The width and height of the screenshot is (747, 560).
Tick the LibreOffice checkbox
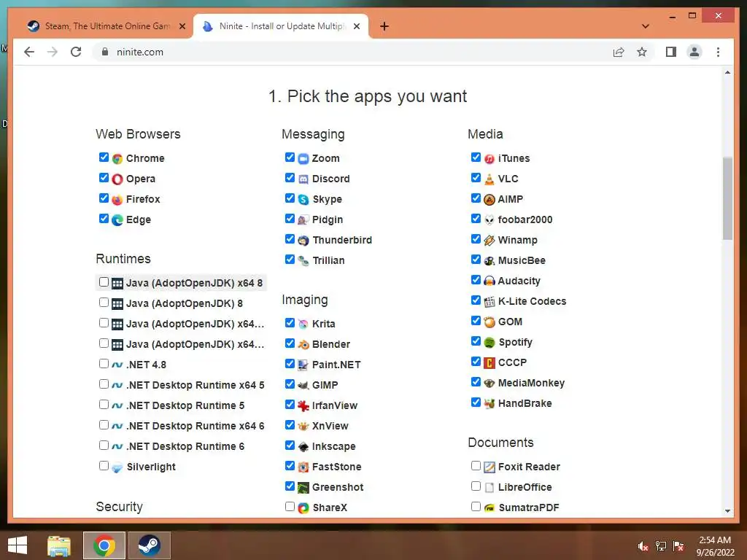(476, 486)
